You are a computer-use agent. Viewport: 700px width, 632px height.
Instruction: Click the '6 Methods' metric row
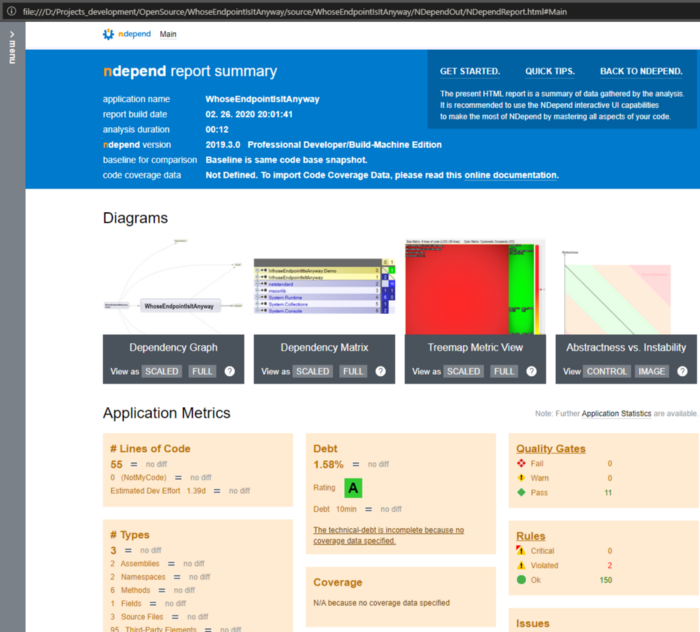[153, 590]
